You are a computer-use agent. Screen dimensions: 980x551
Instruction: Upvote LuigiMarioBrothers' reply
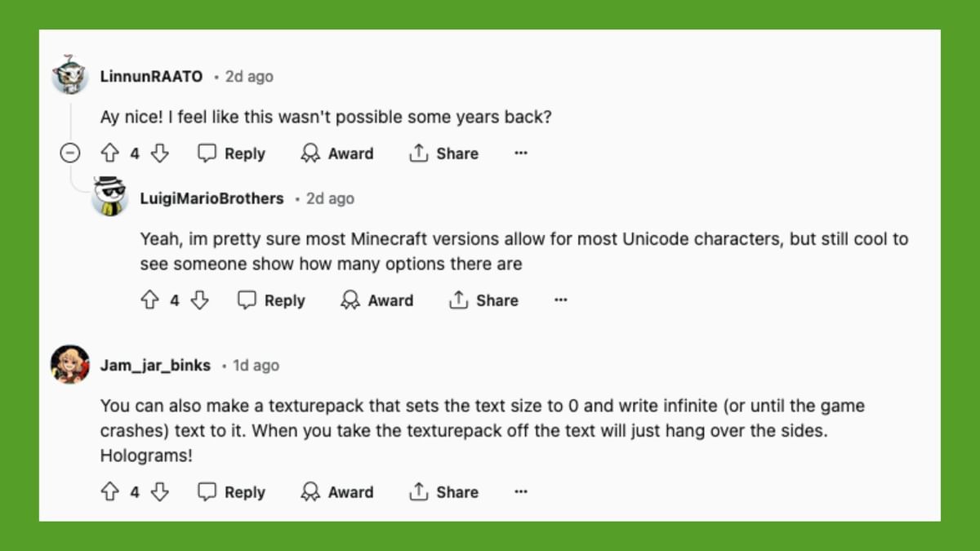coord(149,300)
